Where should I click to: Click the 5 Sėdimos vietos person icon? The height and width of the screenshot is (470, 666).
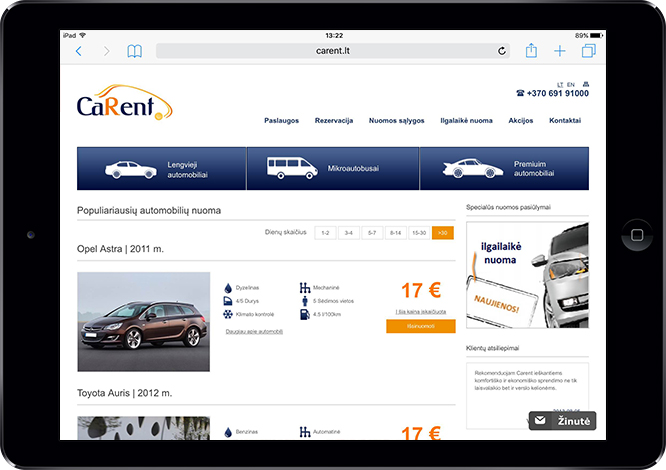[305, 301]
